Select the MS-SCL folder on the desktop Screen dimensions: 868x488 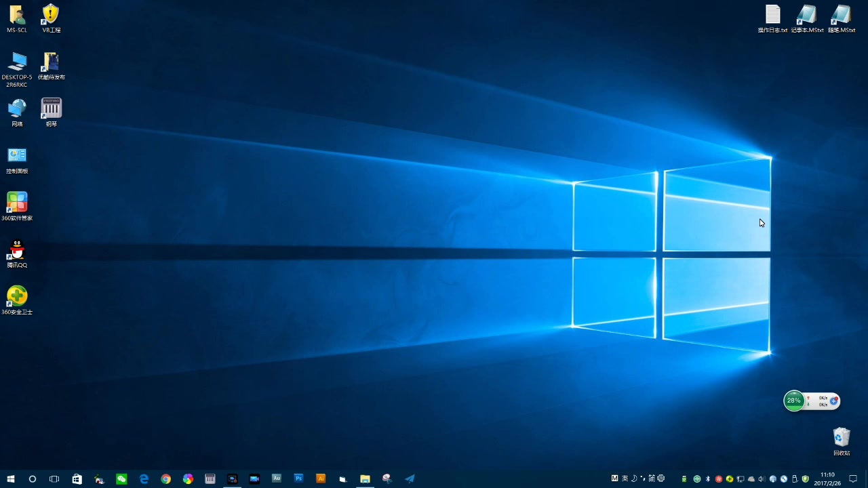17,19
